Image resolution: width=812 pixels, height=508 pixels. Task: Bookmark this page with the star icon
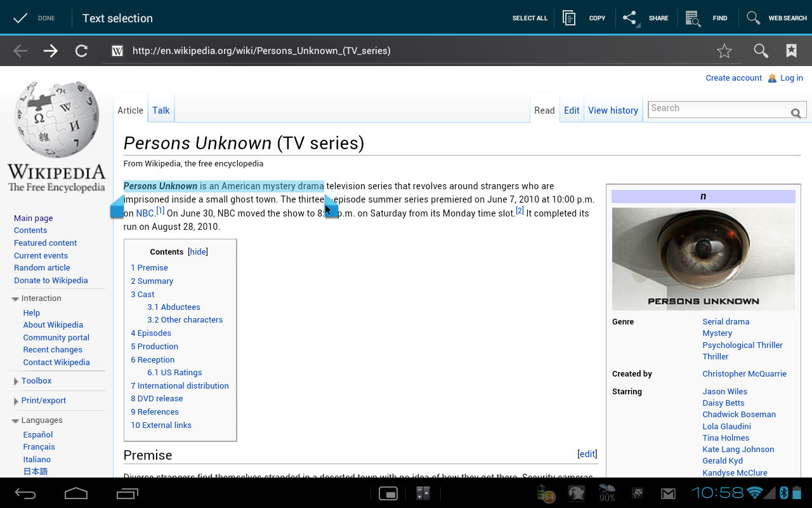point(724,51)
